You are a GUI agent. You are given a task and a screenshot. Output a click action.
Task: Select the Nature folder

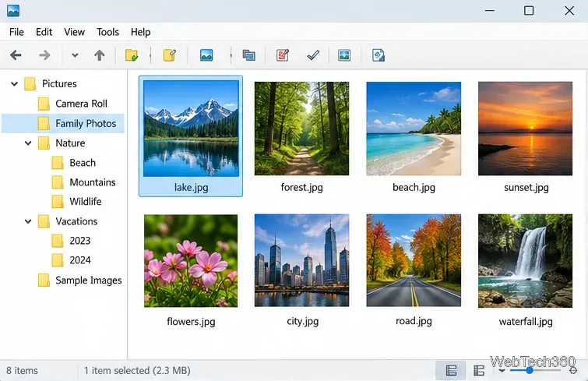click(70, 143)
